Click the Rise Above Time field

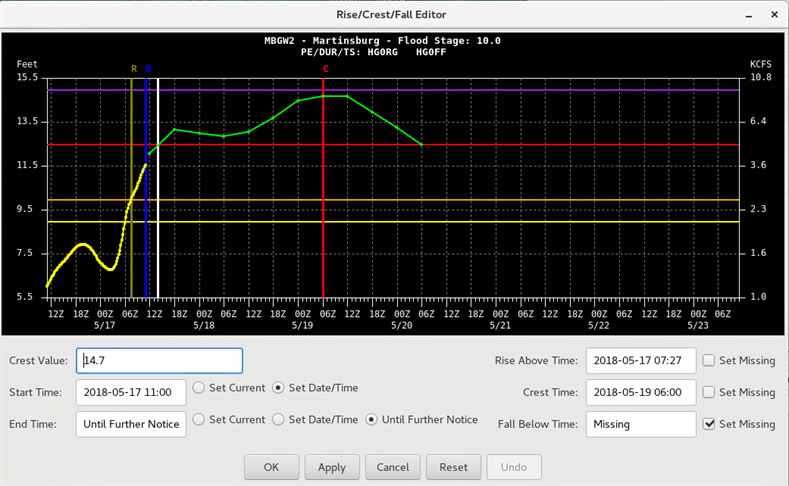pyautogui.click(x=641, y=361)
